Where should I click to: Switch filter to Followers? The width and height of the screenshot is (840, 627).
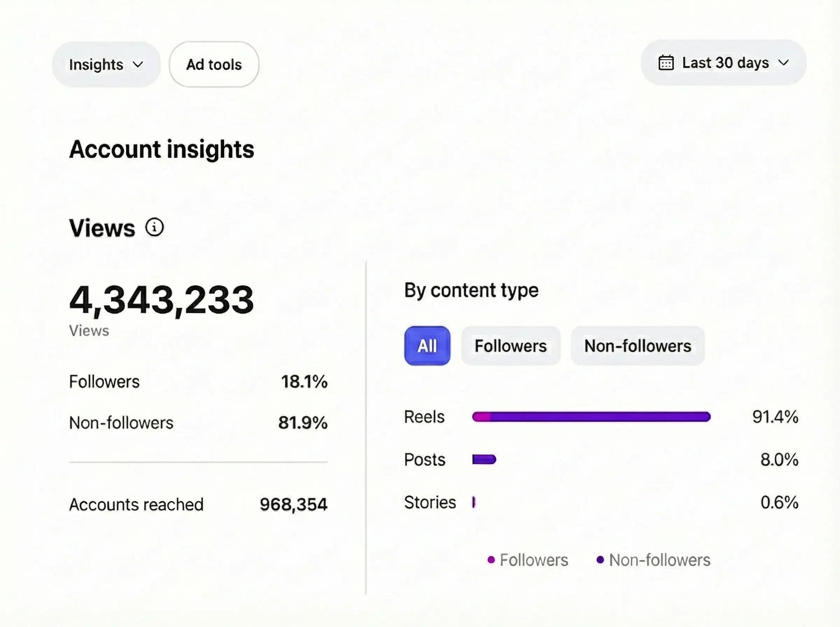[x=511, y=346]
